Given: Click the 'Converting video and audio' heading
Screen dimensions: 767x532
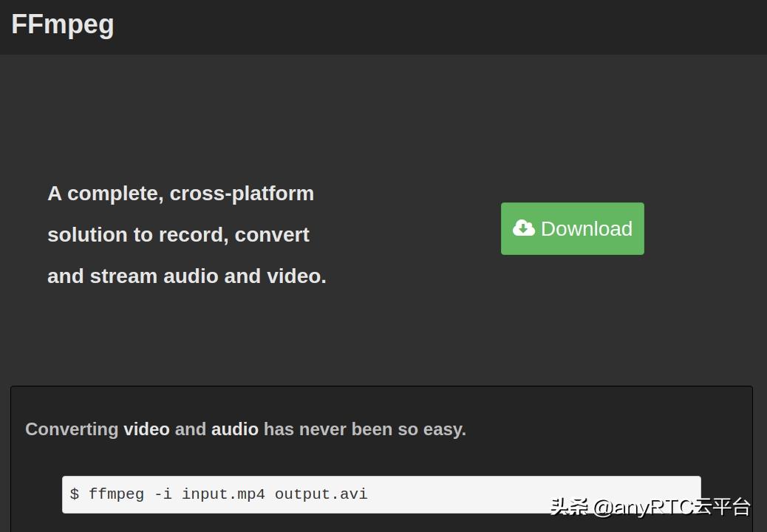Looking at the screenshot, I should pos(245,429).
